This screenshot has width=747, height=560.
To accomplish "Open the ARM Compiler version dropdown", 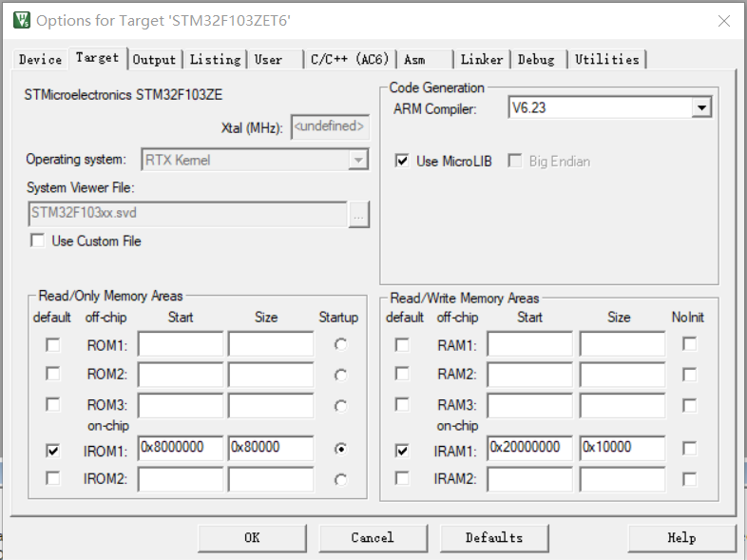I will [701, 107].
